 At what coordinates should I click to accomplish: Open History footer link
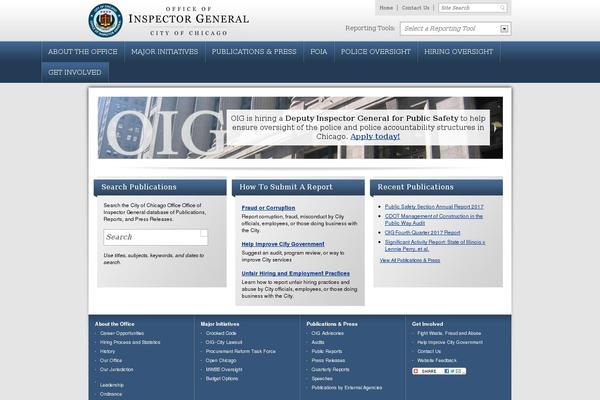107,351
